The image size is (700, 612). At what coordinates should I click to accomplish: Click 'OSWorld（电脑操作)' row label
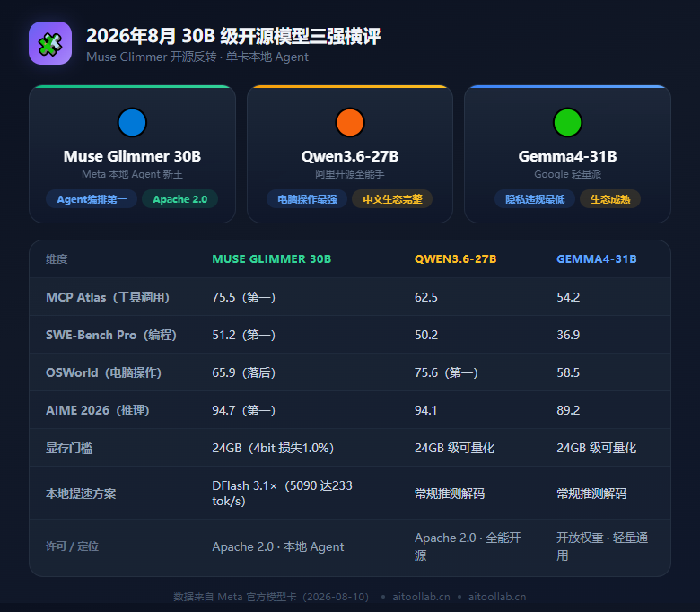coord(103,372)
